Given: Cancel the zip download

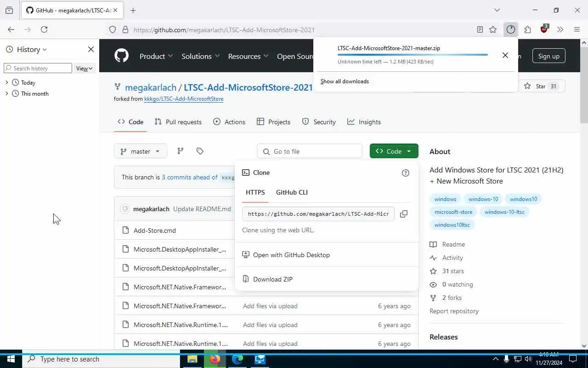Looking at the screenshot, I should coord(505,55).
